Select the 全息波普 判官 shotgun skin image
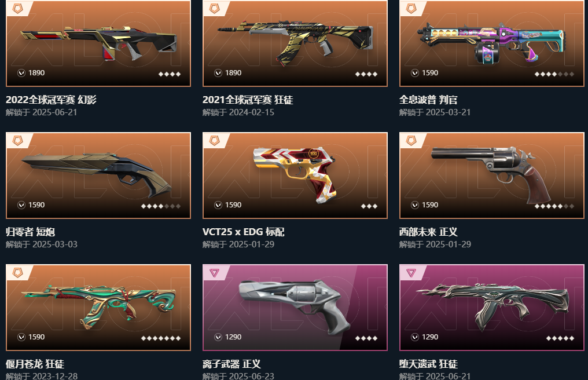This screenshot has height=380, width=588. [x=491, y=43]
